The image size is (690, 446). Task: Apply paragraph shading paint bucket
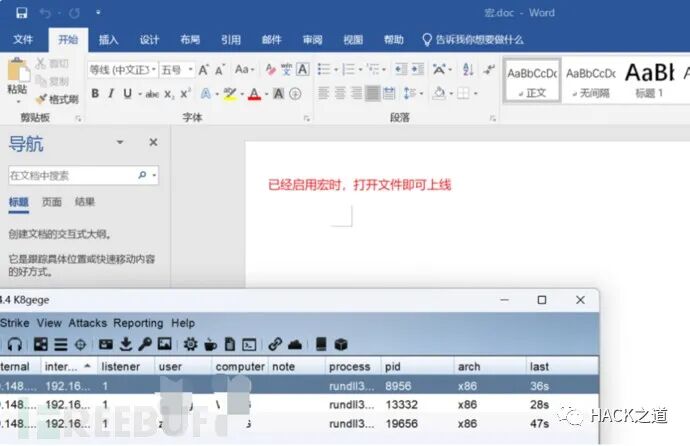point(439,93)
